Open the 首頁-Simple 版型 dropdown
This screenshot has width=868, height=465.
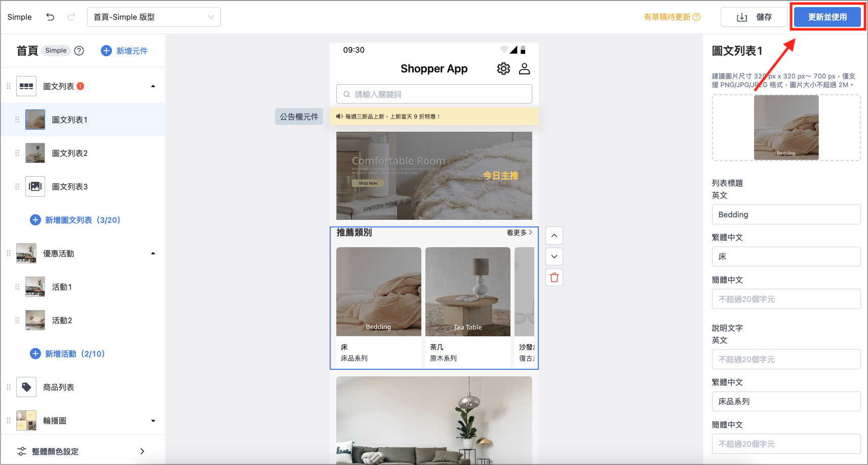pos(154,17)
